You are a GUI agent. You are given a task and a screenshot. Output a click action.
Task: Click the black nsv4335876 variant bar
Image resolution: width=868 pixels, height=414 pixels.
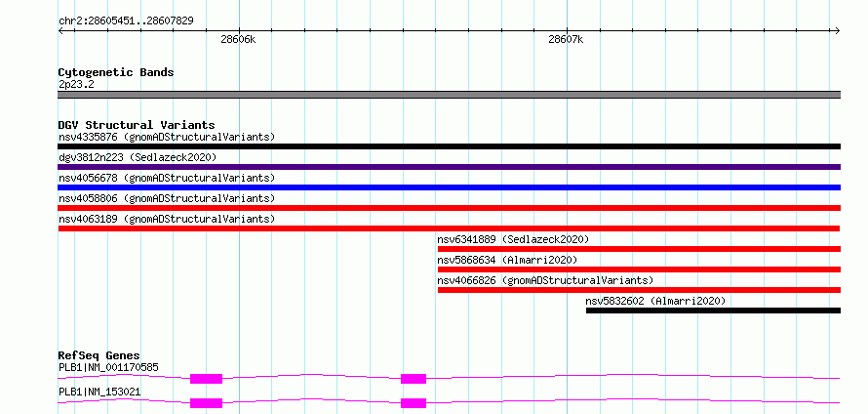tap(449, 146)
